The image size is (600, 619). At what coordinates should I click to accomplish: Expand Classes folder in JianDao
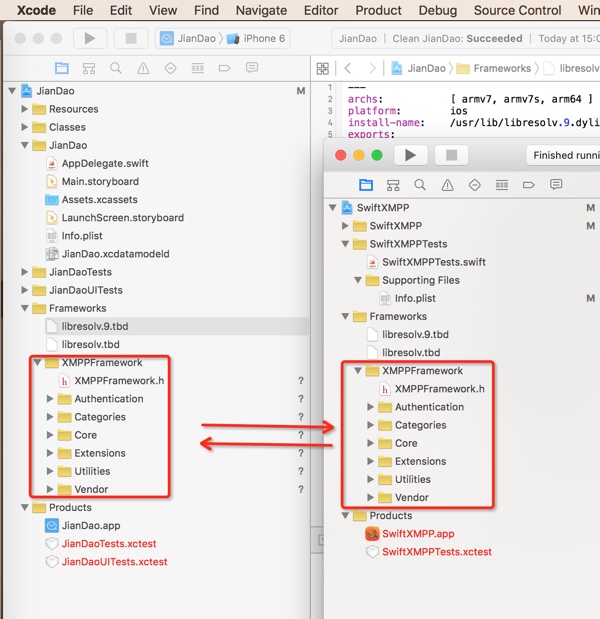click(x=24, y=127)
